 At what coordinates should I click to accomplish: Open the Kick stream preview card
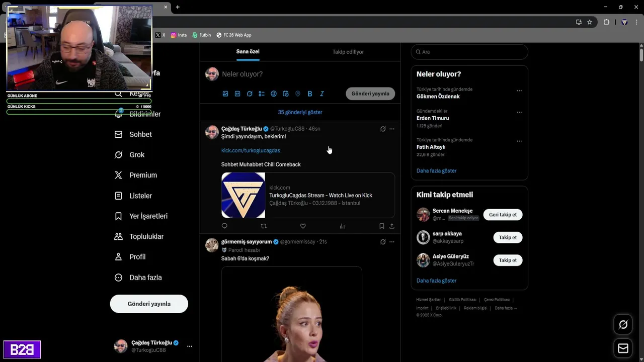[x=308, y=195]
